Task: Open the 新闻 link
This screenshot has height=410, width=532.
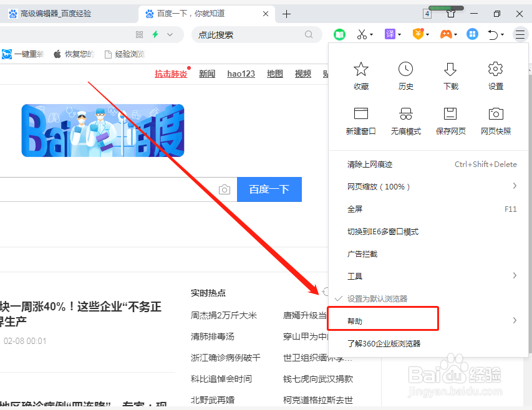Action: coord(207,74)
